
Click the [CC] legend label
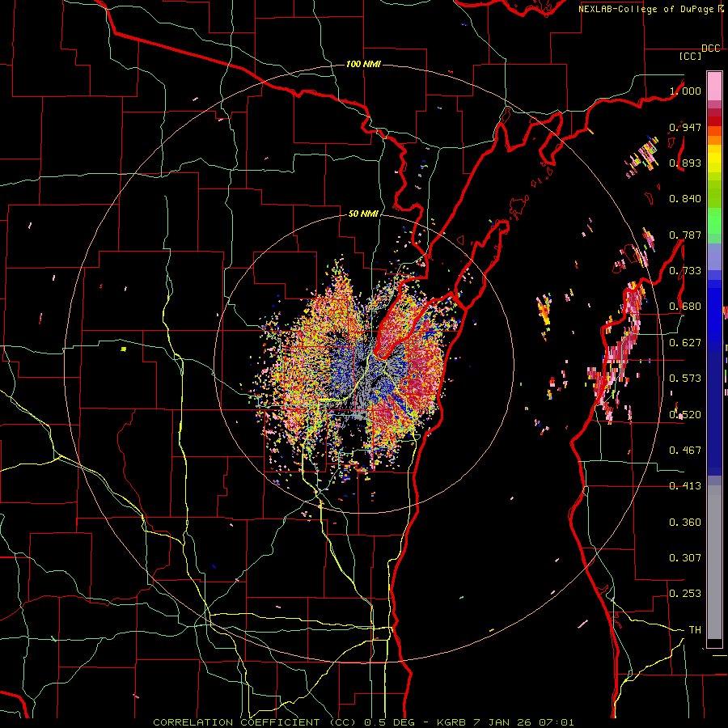[x=691, y=56]
